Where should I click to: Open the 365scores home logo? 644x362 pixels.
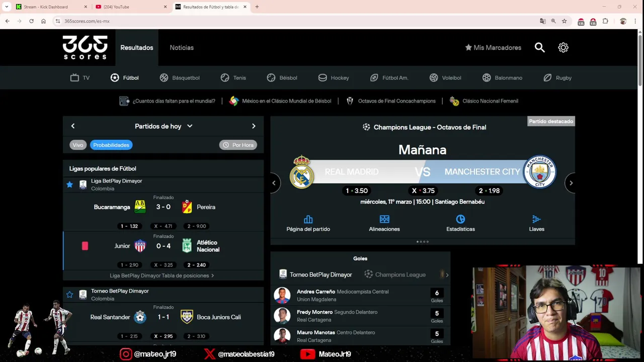pos(85,48)
